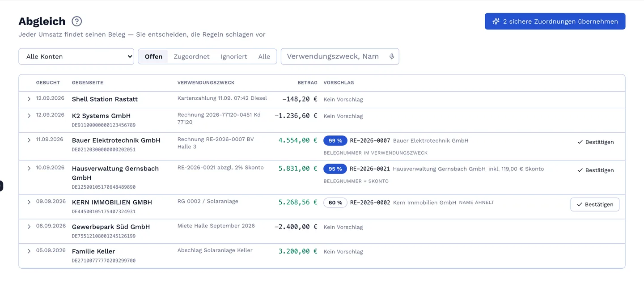
Task: Switch to the Offen filter tab
Action: pyautogui.click(x=153, y=56)
